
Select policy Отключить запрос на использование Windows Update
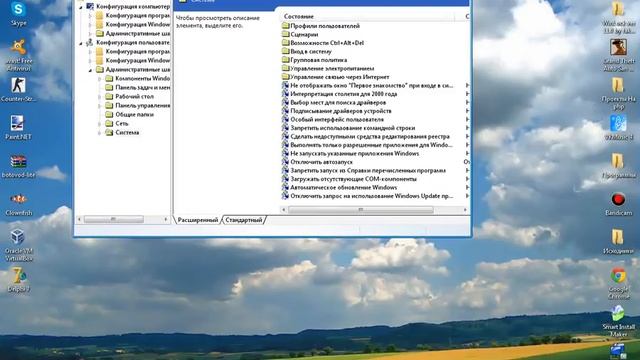pyautogui.click(x=368, y=196)
